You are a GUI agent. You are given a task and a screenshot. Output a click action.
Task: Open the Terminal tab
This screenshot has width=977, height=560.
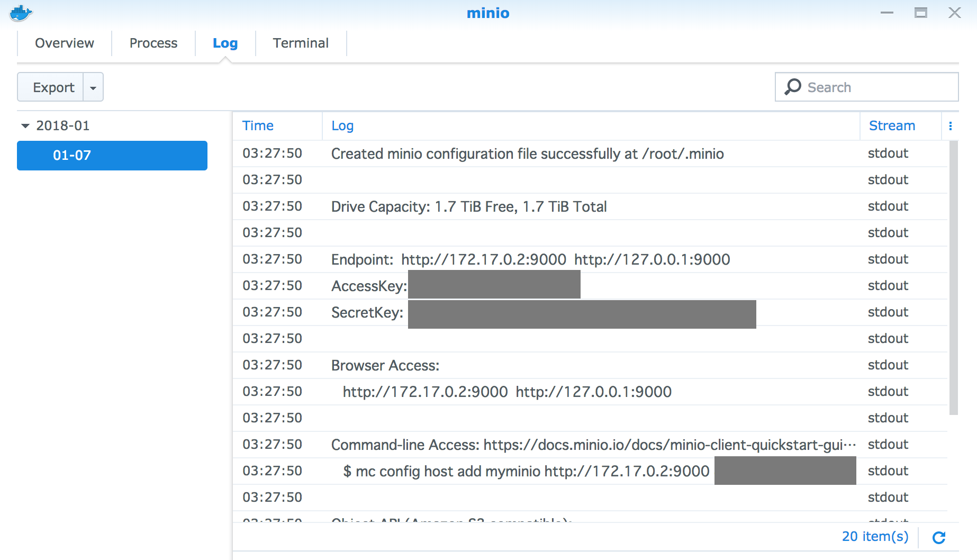[301, 43]
